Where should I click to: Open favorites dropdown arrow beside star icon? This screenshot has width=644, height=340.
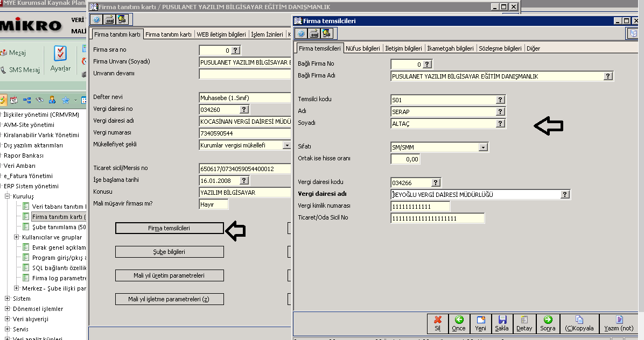[x=75, y=100]
